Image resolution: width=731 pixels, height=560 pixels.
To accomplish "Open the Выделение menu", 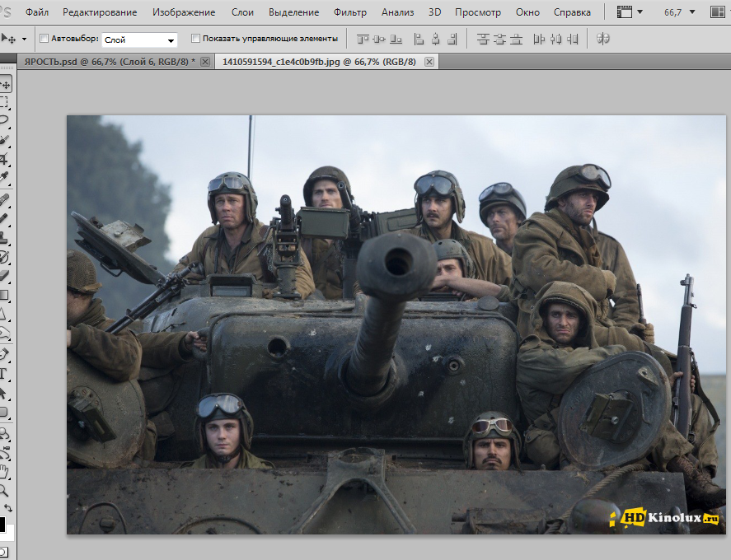I will (x=293, y=12).
